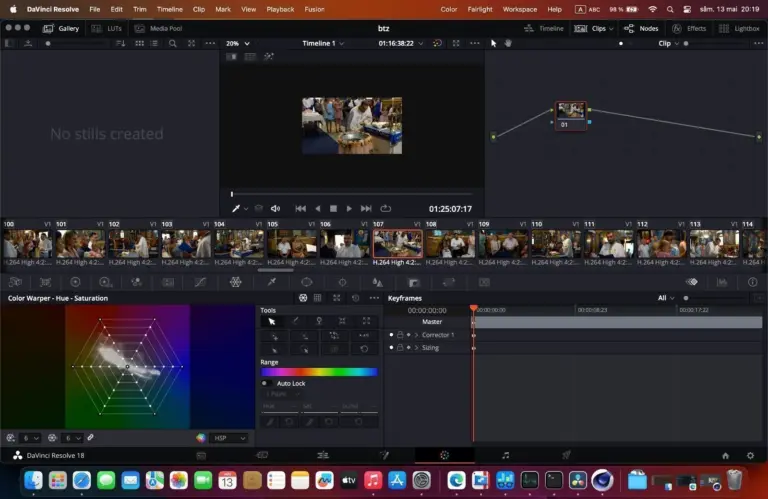The width and height of the screenshot is (768, 499).
Task: Open the Lightbox view
Action: 739,28
